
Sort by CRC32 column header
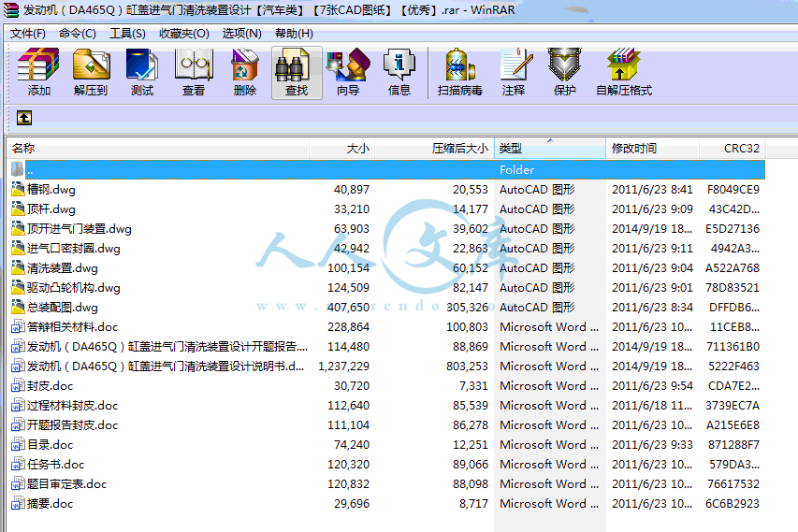click(x=733, y=149)
